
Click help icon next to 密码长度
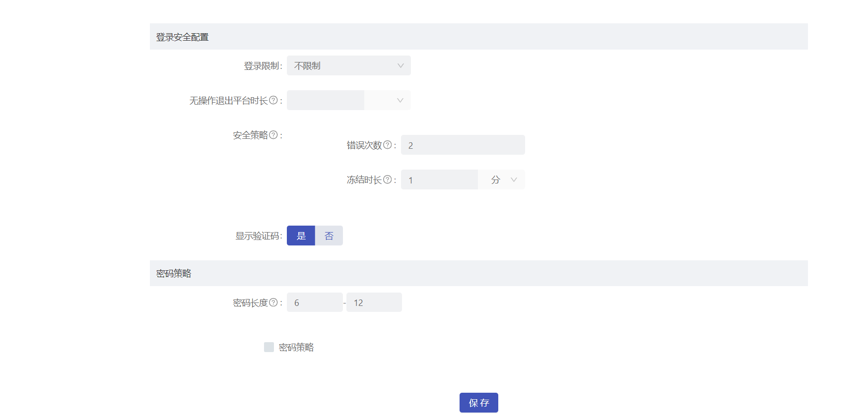pyautogui.click(x=273, y=302)
